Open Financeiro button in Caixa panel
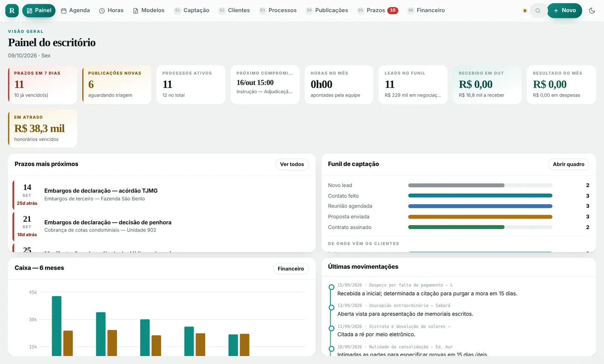The width and height of the screenshot is (604, 364). pos(291,268)
